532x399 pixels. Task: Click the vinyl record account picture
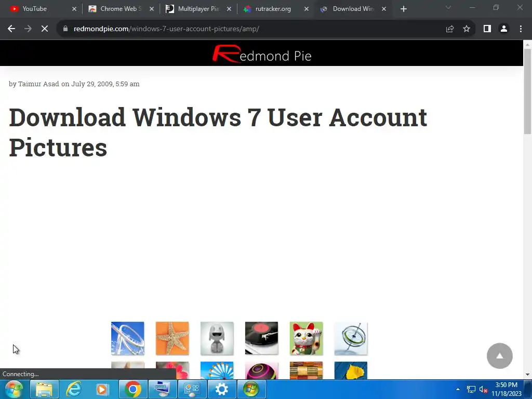click(x=262, y=338)
